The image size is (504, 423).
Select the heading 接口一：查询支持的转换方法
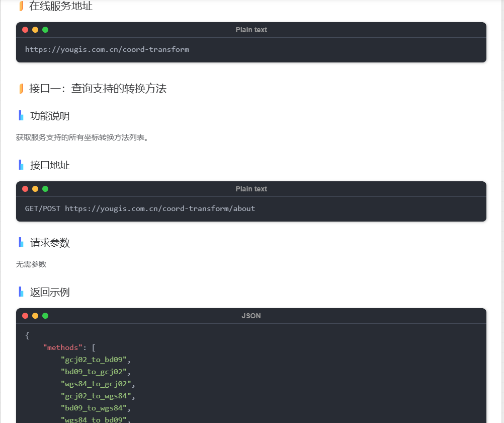(98, 89)
